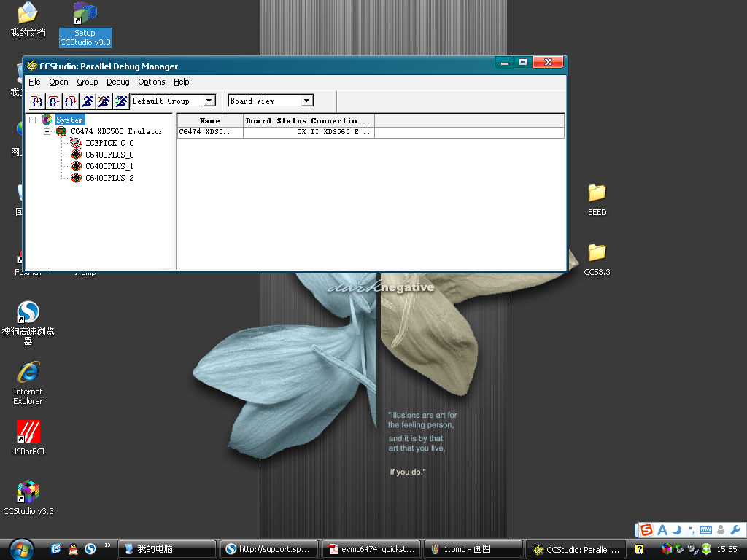The height and width of the screenshot is (560, 747).
Task: Open the CCS3.3 folder on desktop
Action: click(597, 260)
